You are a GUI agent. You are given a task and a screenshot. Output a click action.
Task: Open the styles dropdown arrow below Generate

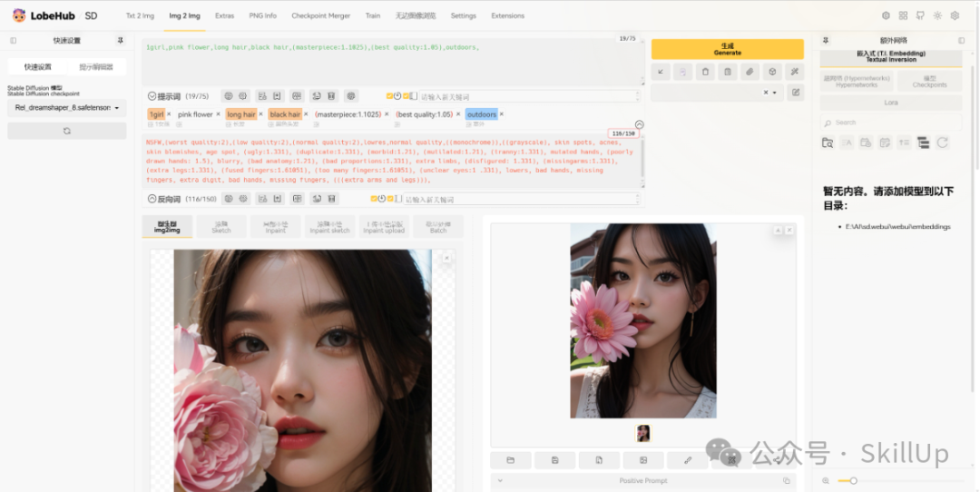tap(775, 93)
